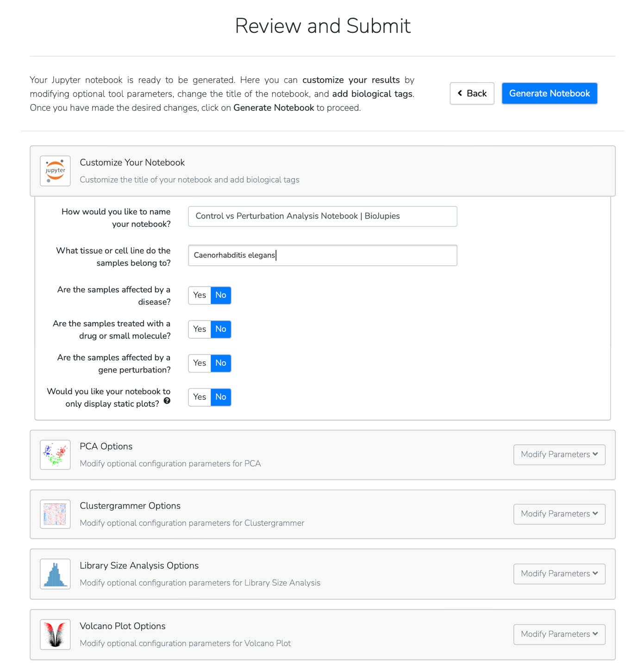Click the Clustergrammer heatmap icon
637x672 pixels.
point(55,514)
